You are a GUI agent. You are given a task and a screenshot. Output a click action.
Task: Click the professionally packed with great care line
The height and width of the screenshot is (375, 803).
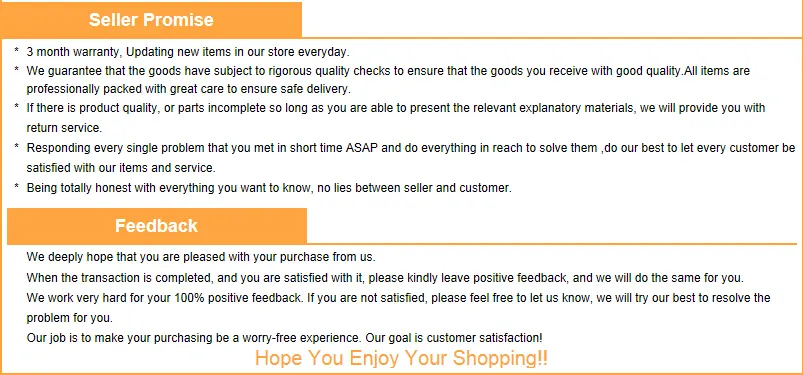(188, 89)
